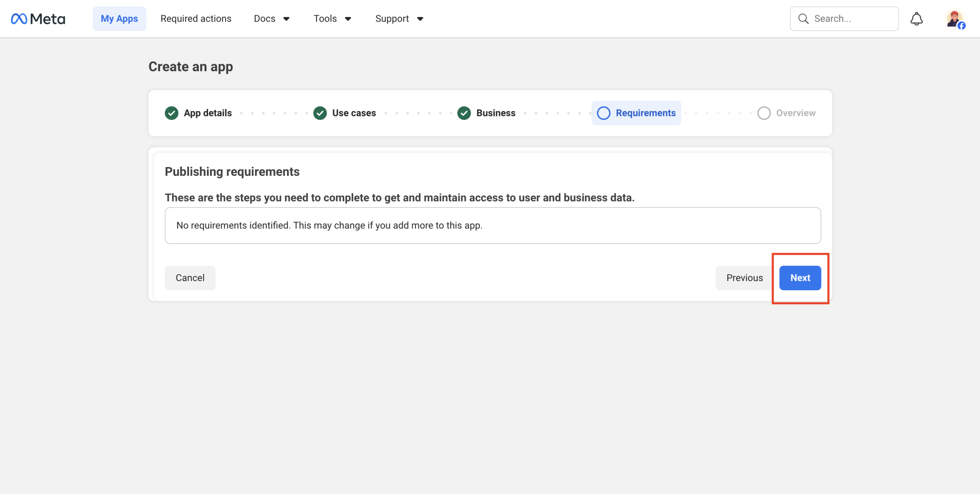Open the profile avatar menu
The height and width of the screenshot is (494, 980).
tap(955, 19)
